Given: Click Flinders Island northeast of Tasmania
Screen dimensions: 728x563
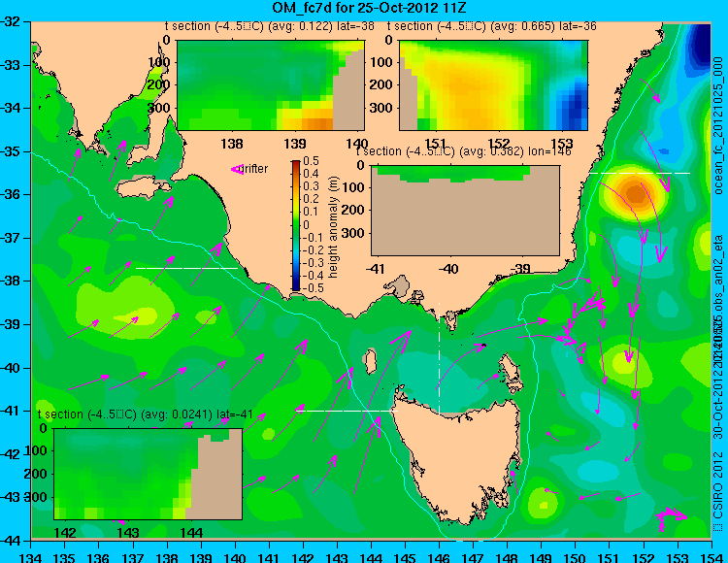Looking at the screenshot, I should (x=511, y=369).
